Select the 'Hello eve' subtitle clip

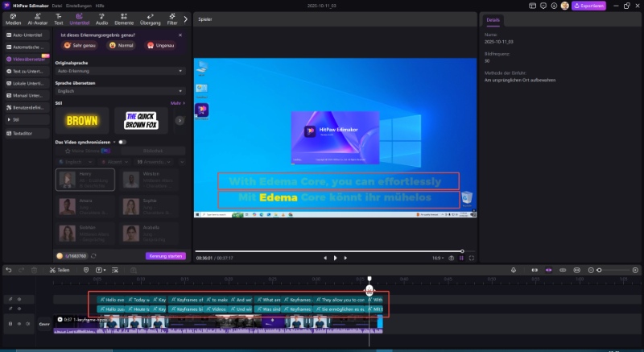click(110, 300)
